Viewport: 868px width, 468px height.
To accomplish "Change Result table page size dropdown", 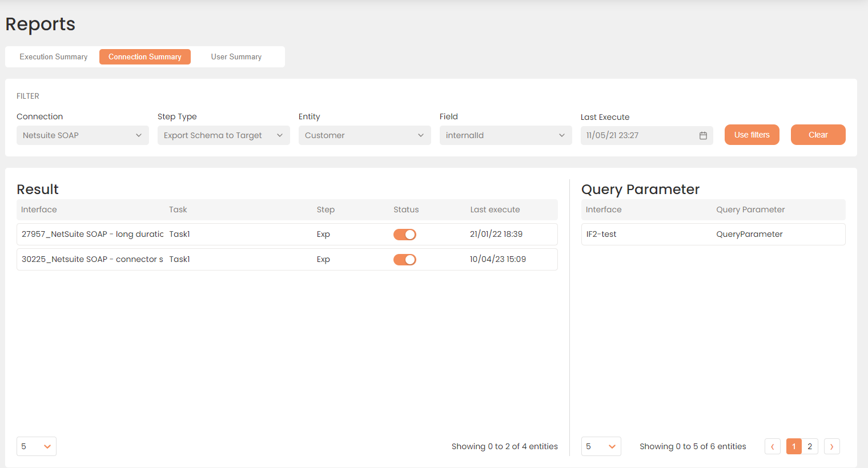I will [x=37, y=446].
